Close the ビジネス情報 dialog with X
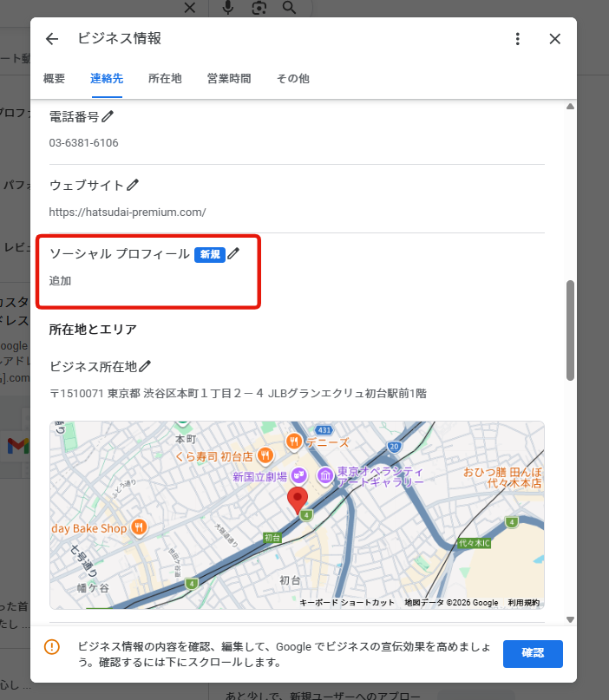Viewport: 609px width, 700px height. click(555, 39)
